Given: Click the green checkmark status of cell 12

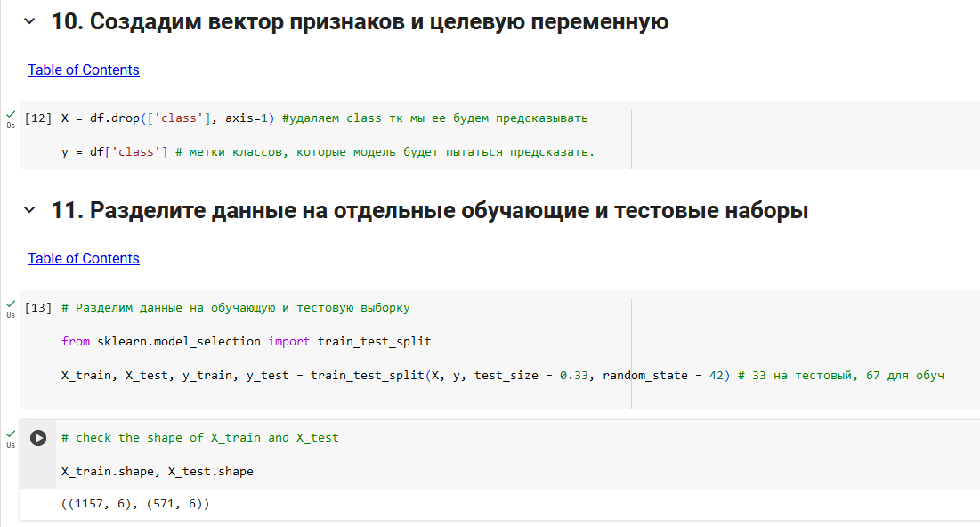Looking at the screenshot, I should click(11, 115).
